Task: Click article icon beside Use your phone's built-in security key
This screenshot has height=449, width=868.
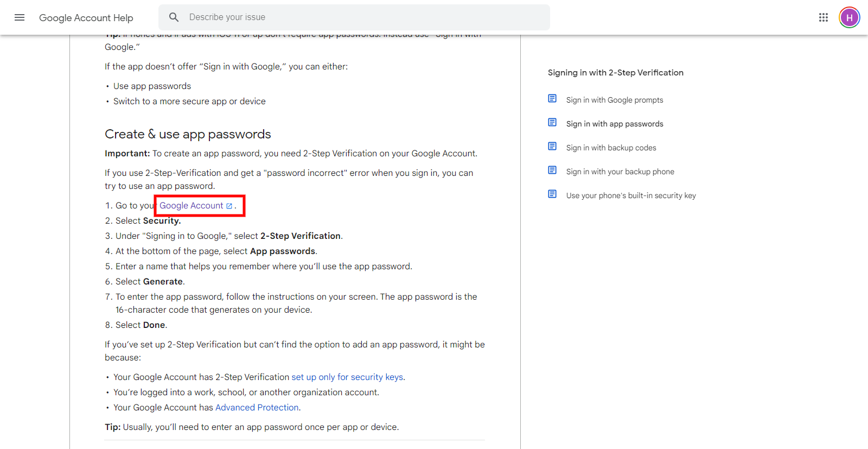Action: [x=552, y=194]
